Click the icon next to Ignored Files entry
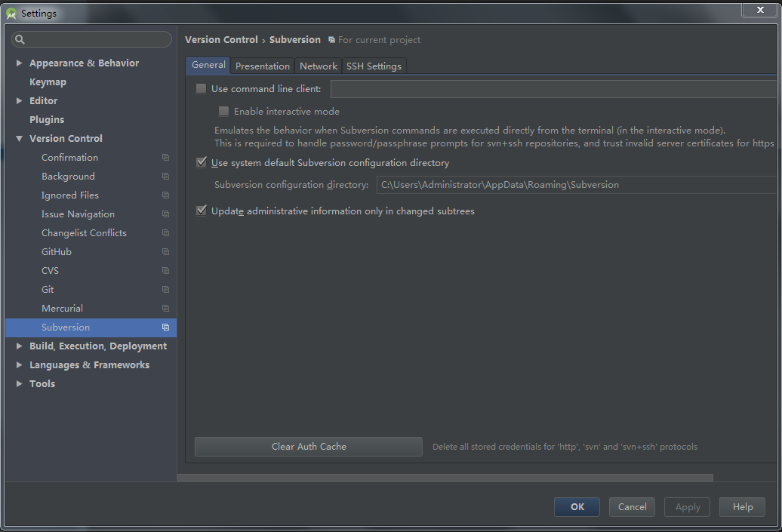The width and height of the screenshot is (782, 532). click(x=165, y=195)
